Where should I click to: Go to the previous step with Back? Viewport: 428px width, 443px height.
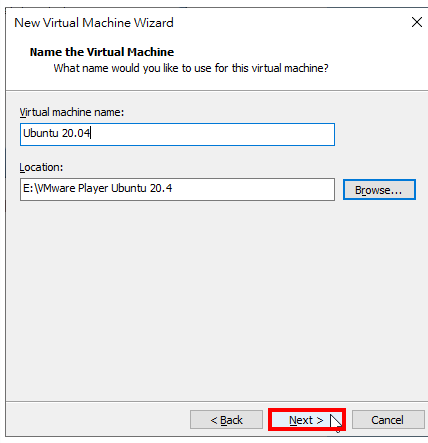coord(226,420)
